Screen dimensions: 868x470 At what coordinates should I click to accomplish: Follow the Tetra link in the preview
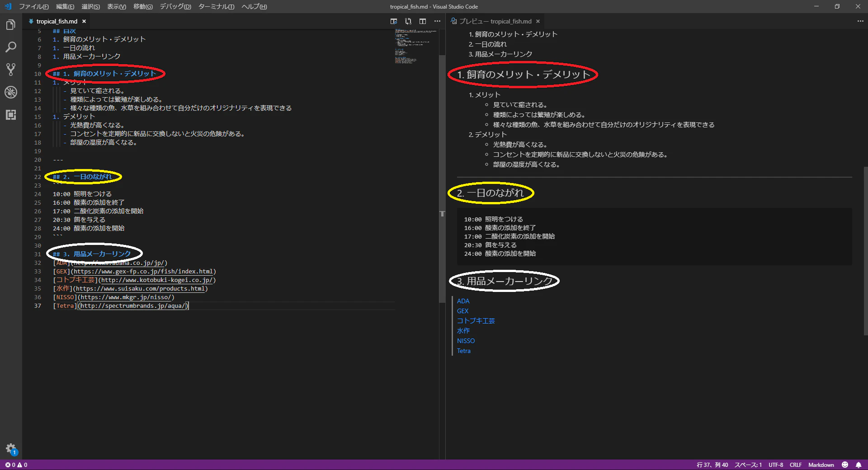click(463, 351)
